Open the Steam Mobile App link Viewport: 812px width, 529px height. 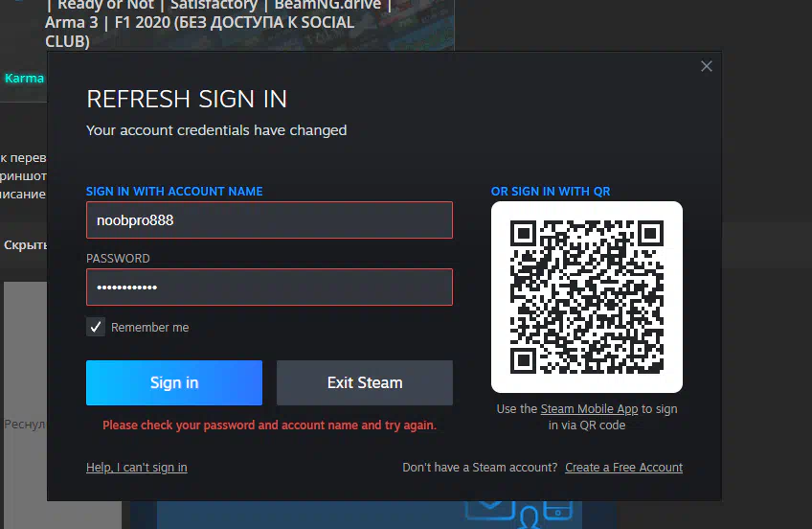pyautogui.click(x=589, y=409)
